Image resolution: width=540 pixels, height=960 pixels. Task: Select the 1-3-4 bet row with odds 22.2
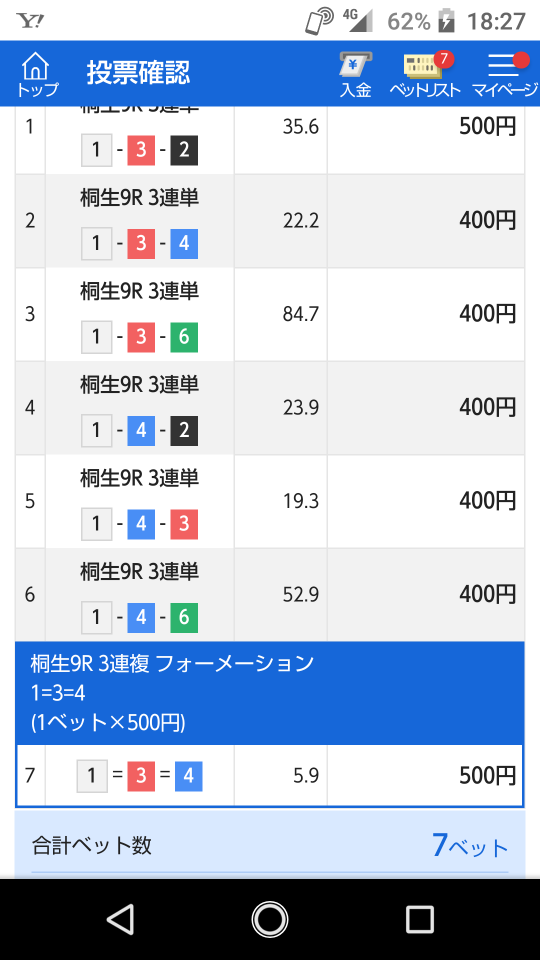(x=269, y=221)
